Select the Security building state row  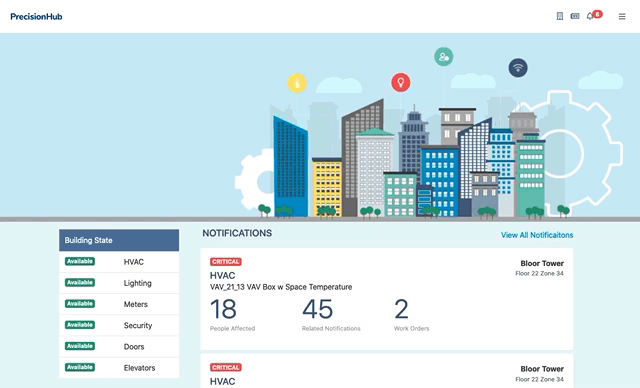coord(119,326)
